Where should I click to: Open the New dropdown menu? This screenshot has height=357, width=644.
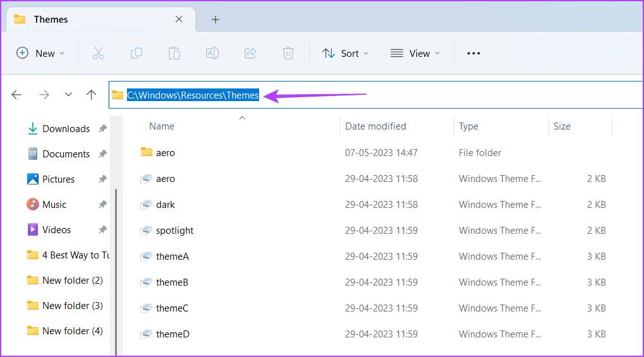coord(40,54)
